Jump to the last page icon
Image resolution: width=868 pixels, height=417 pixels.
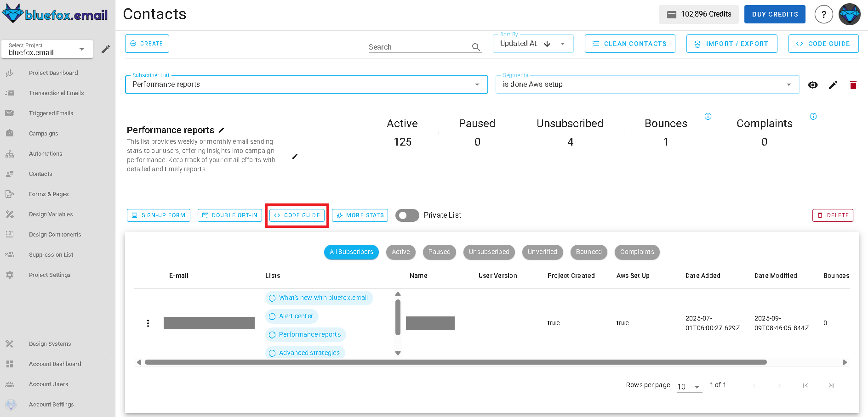(x=831, y=385)
